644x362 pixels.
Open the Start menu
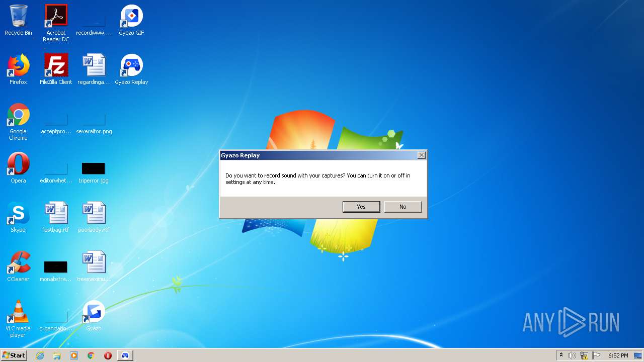click(14, 355)
